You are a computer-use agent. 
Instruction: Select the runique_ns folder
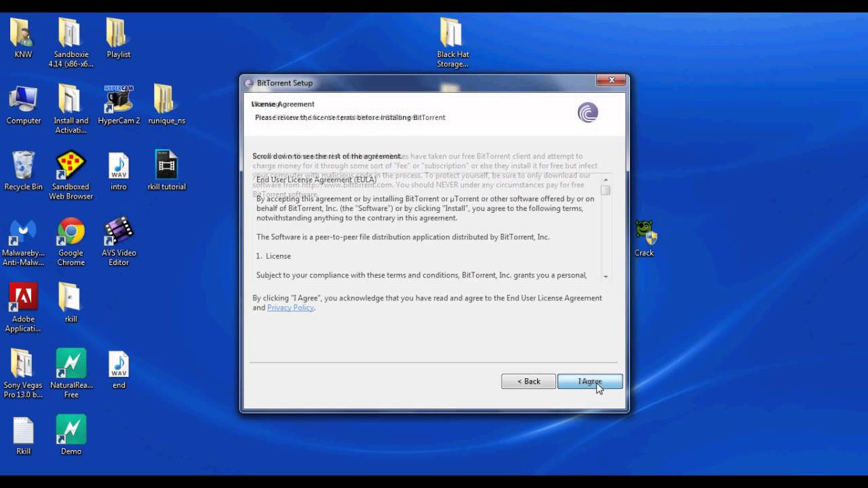(x=166, y=104)
